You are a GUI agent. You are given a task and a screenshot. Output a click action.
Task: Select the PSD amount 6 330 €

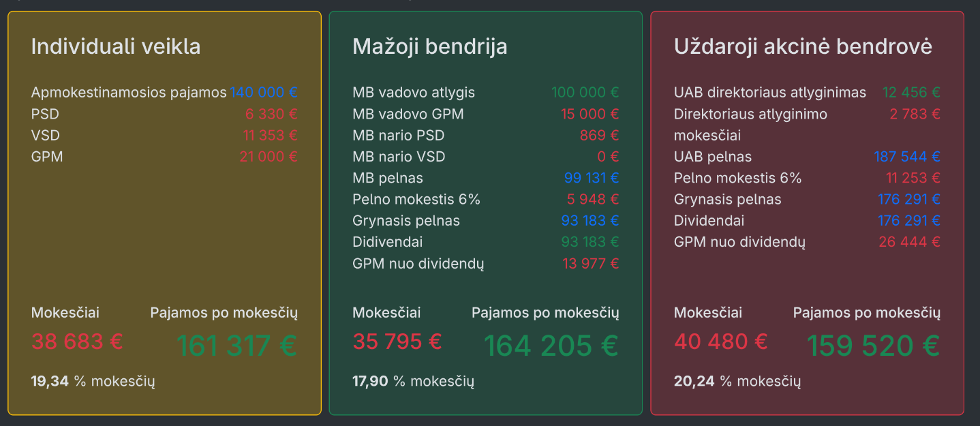tap(271, 114)
